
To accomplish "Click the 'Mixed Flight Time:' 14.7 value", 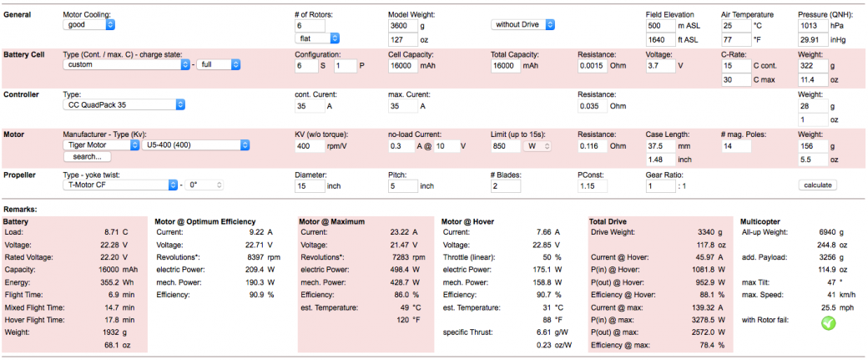I will tap(111, 307).
